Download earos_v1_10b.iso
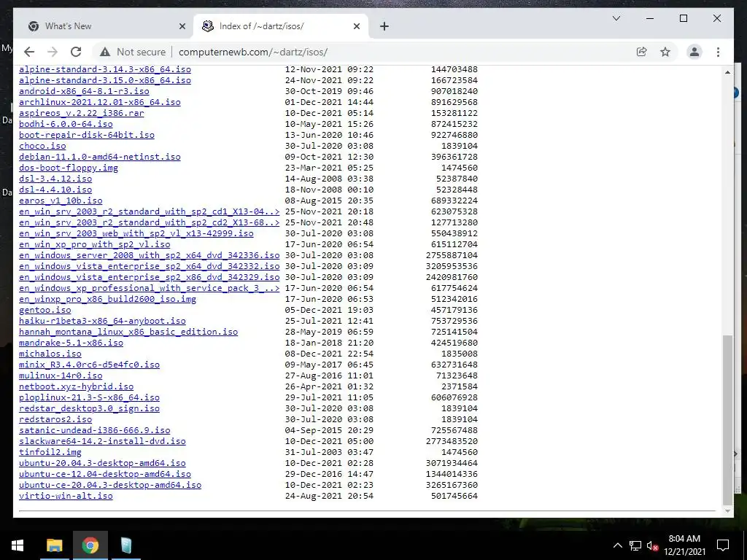Screen dimensions: 747x560 (x=61, y=201)
